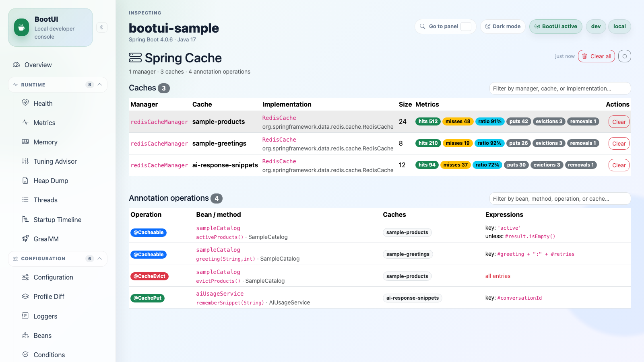Collapse the RUNTIME section chevron
This screenshot has width=644, height=362.
[x=100, y=84]
